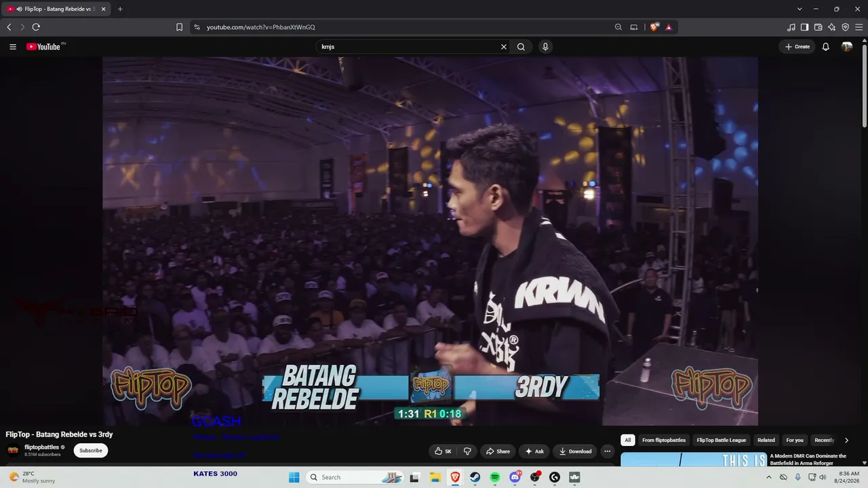Click the Create button
The height and width of the screenshot is (488, 868).
(797, 47)
